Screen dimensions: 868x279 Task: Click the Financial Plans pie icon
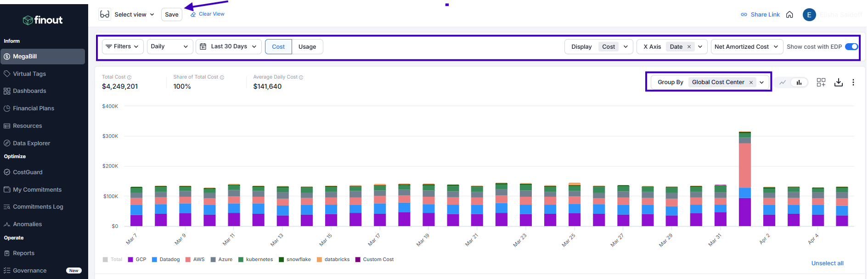[7, 108]
